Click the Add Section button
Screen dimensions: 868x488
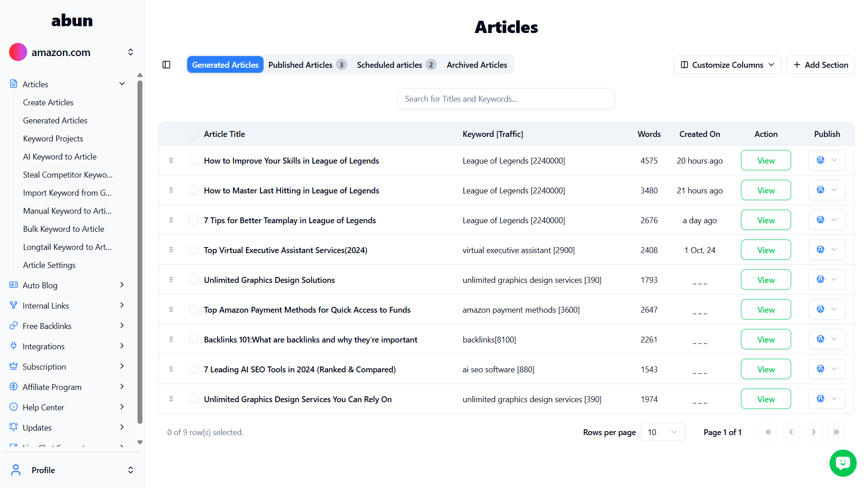[820, 65]
